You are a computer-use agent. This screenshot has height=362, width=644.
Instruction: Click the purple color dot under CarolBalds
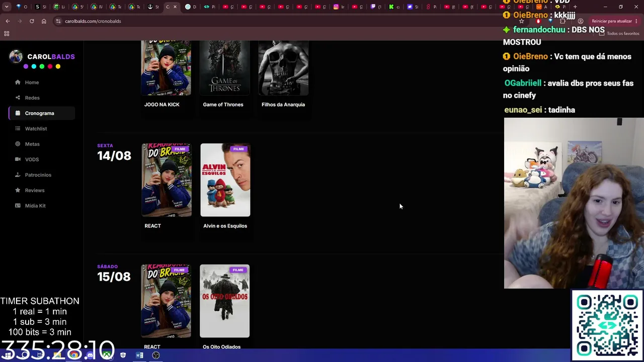pyautogui.click(x=26, y=66)
